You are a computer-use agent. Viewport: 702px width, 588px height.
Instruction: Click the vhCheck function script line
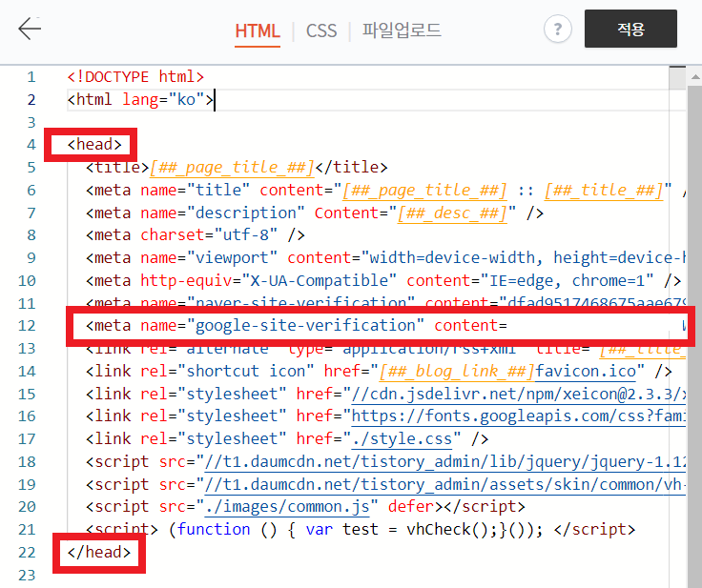tap(361, 529)
